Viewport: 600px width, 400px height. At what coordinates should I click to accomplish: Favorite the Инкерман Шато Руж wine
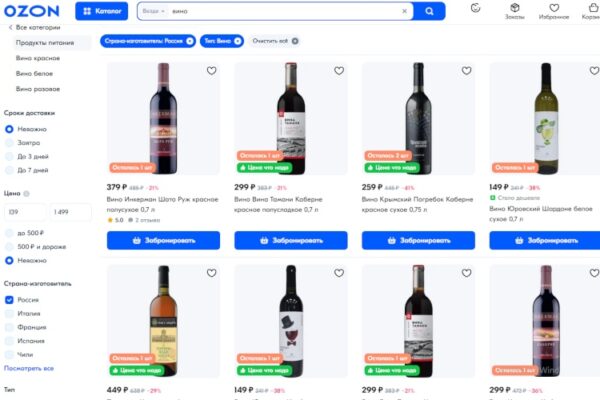pos(211,71)
